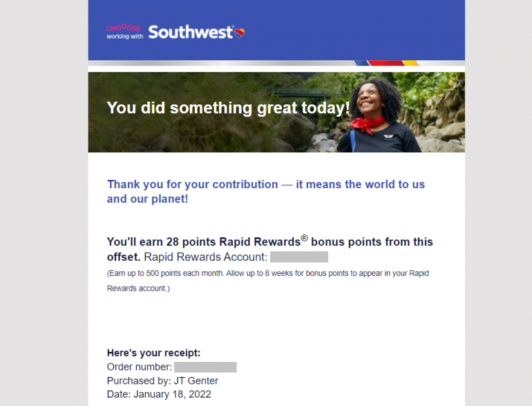Viewport: 532px width, 406px height.
Task: Click the "Purchased by: JT Genter" line
Action: coord(162,380)
